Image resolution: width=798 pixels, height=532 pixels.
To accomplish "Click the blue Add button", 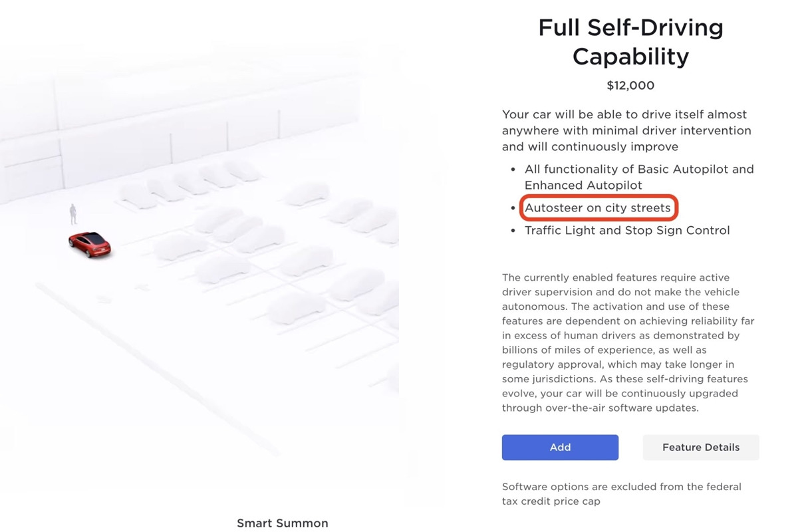I will (560, 448).
